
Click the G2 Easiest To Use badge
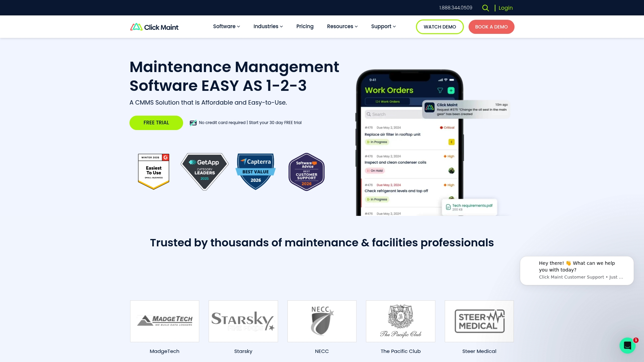pyautogui.click(x=154, y=172)
